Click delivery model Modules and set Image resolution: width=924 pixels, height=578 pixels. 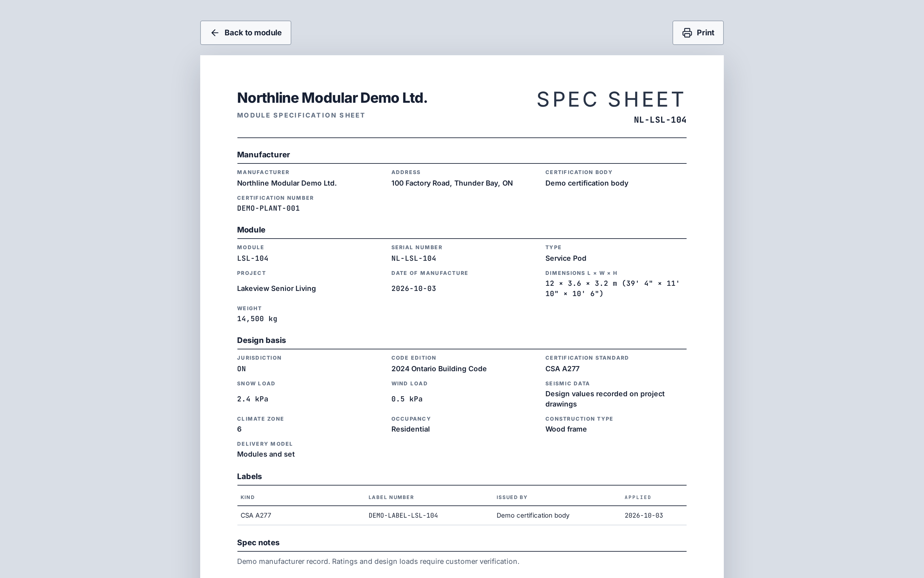coord(266,454)
